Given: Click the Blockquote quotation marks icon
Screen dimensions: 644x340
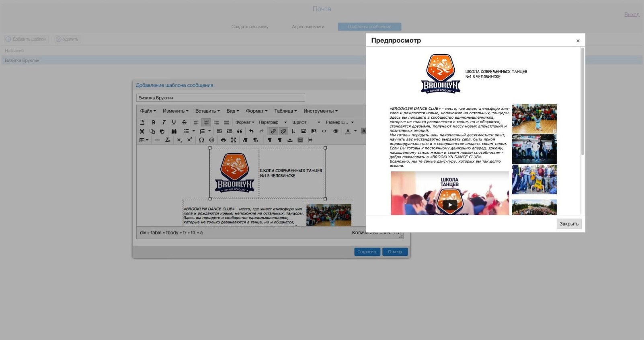Looking at the screenshot, I should (240, 131).
